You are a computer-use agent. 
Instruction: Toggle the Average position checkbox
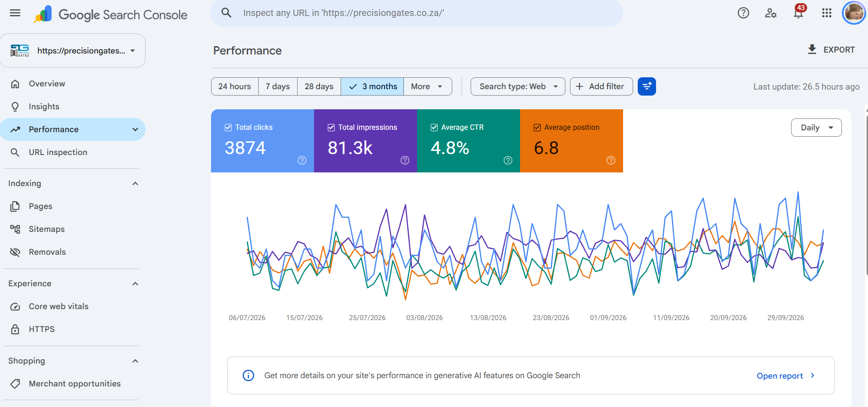(x=537, y=128)
